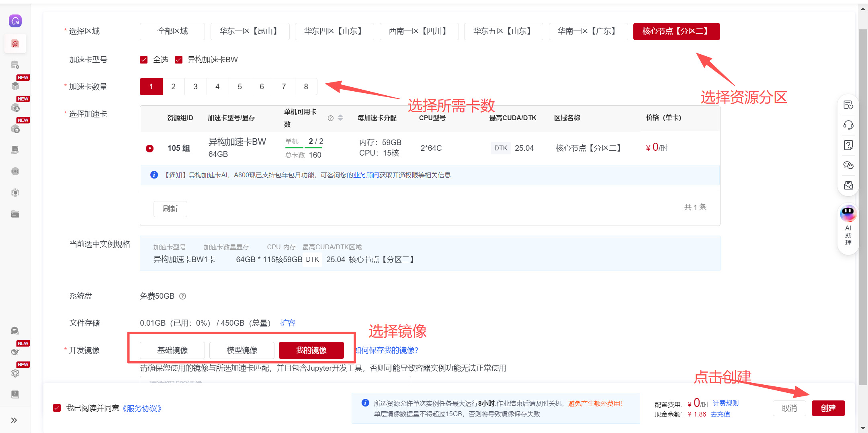Open the headset customer service icon
The width and height of the screenshot is (868, 433).
point(848,125)
